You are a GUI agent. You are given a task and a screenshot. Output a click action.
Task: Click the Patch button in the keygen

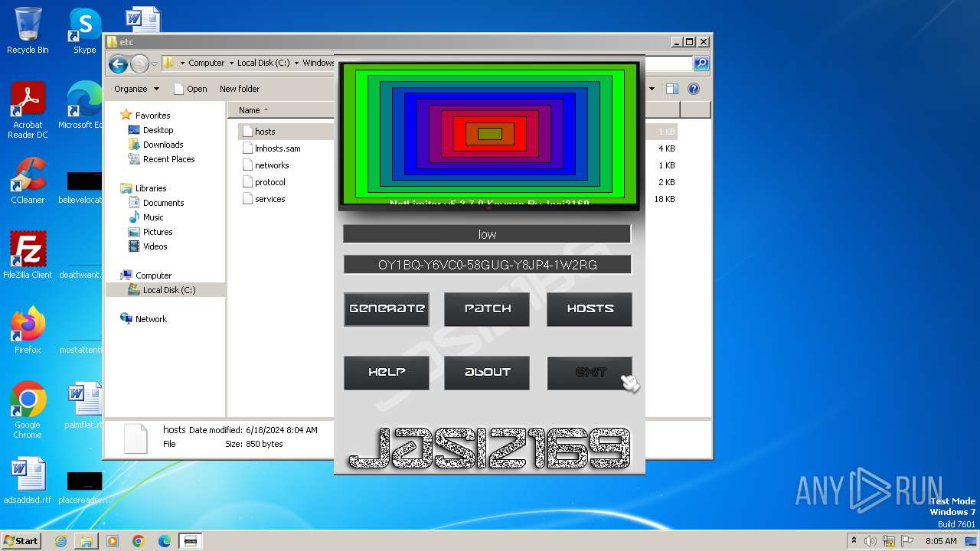coord(487,309)
